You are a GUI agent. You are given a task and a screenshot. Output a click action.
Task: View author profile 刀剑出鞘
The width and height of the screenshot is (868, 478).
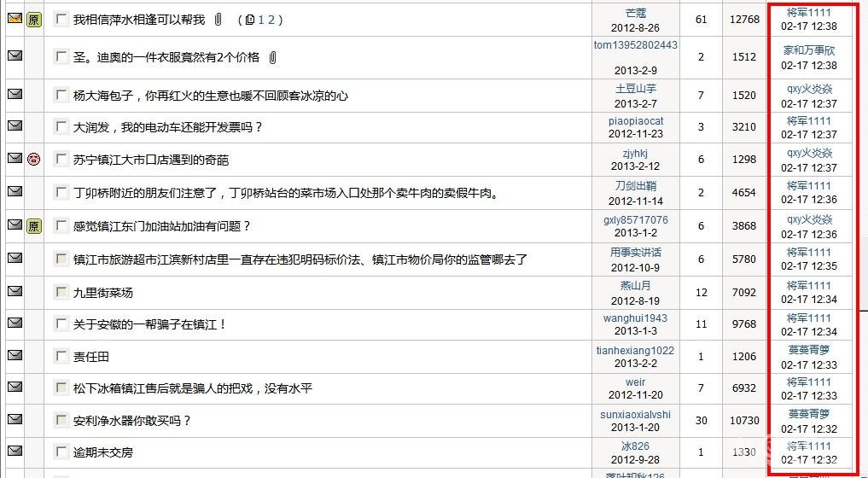[636, 186]
